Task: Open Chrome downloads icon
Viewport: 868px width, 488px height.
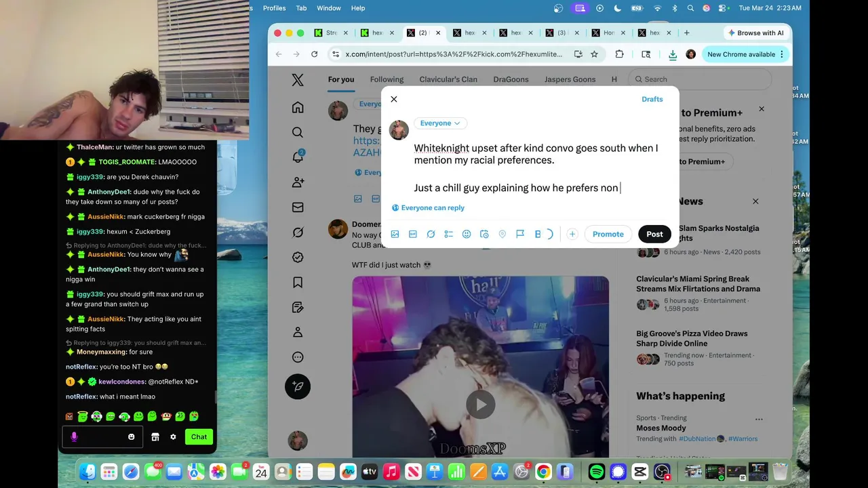Action: tap(673, 55)
